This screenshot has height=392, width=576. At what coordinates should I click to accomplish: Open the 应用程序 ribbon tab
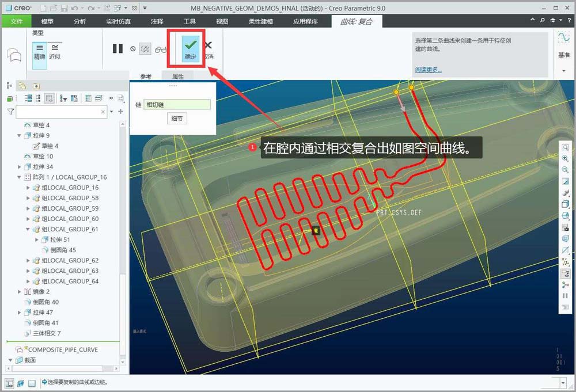coord(306,21)
